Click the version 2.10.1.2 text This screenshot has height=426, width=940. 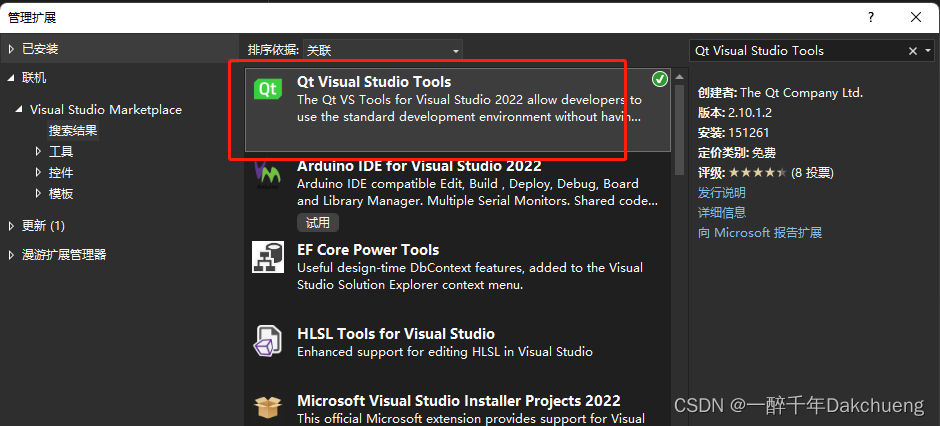pyautogui.click(x=750, y=113)
